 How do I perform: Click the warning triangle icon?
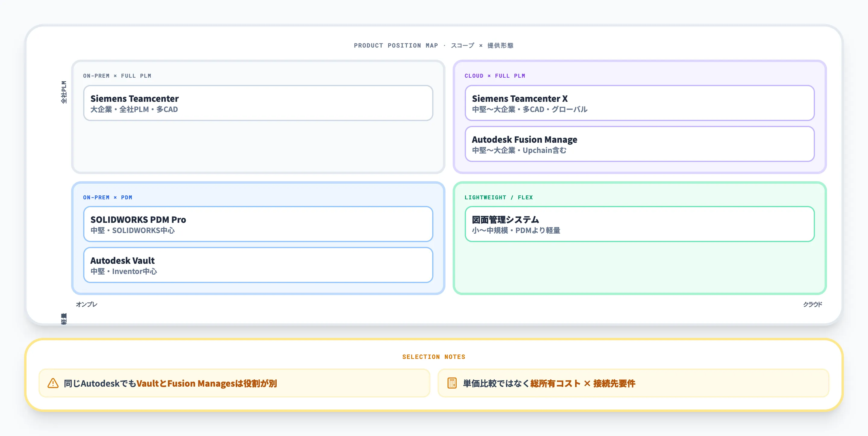[x=53, y=383]
